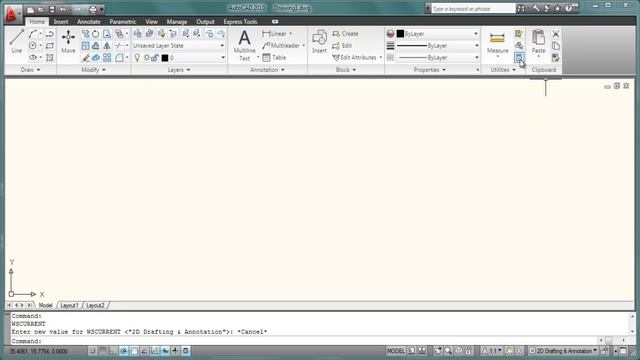
Task: Open the ByLayer color dropdown
Action: 476,34
